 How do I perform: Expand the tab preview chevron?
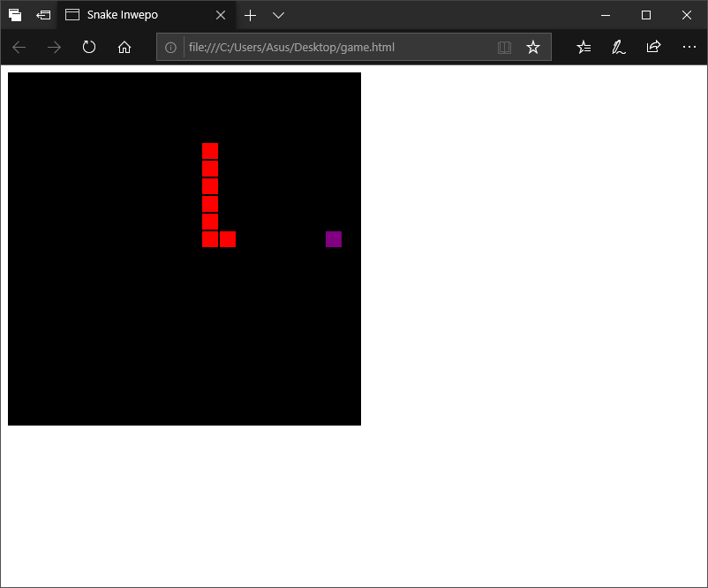coord(278,15)
